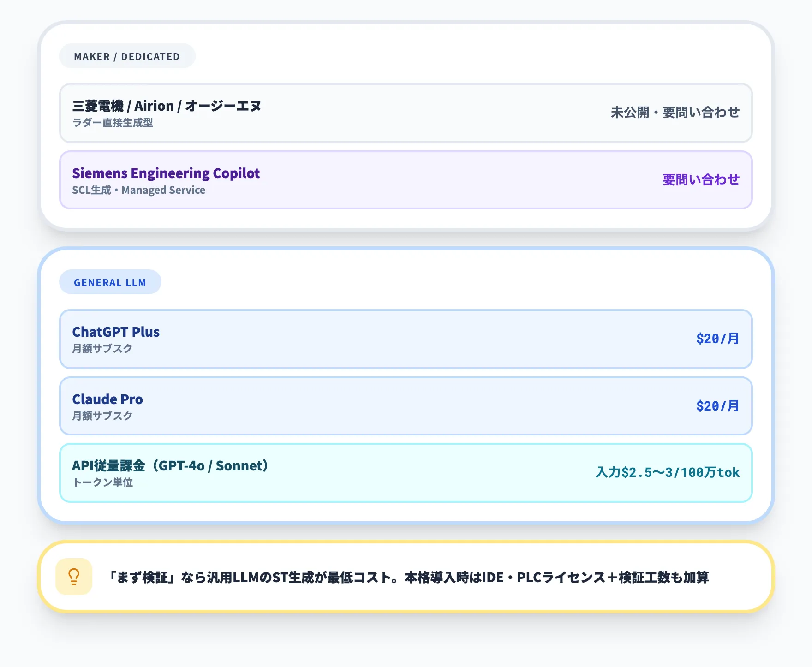Open the API従量課金 (GPT-4o / Sonnet) title

(170, 466)
